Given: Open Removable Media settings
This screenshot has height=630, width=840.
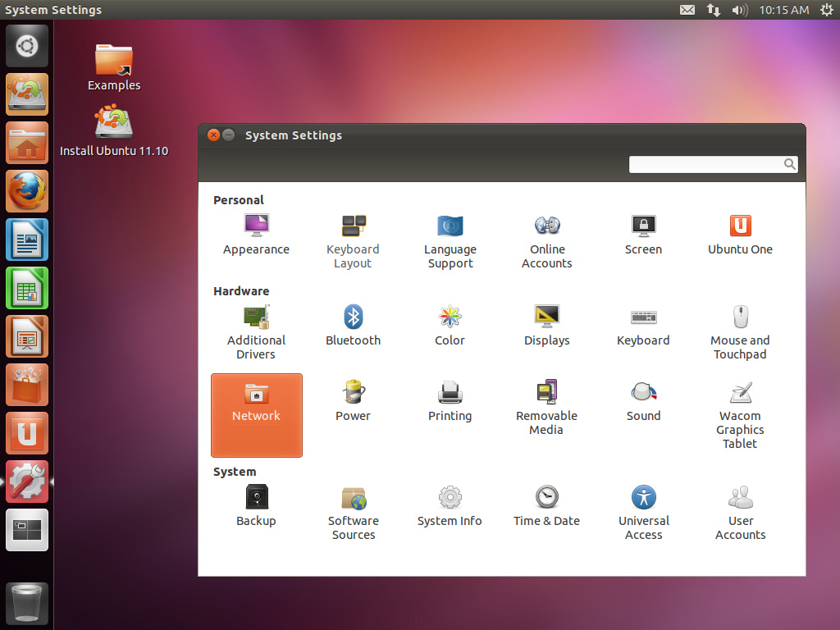Looking at the screenshot, I should click(547, 408).
